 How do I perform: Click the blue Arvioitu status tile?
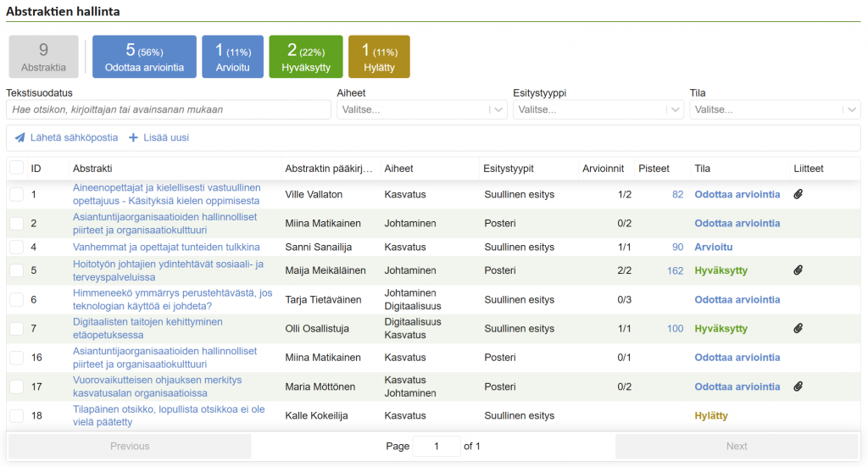click(x=232, y=57)
